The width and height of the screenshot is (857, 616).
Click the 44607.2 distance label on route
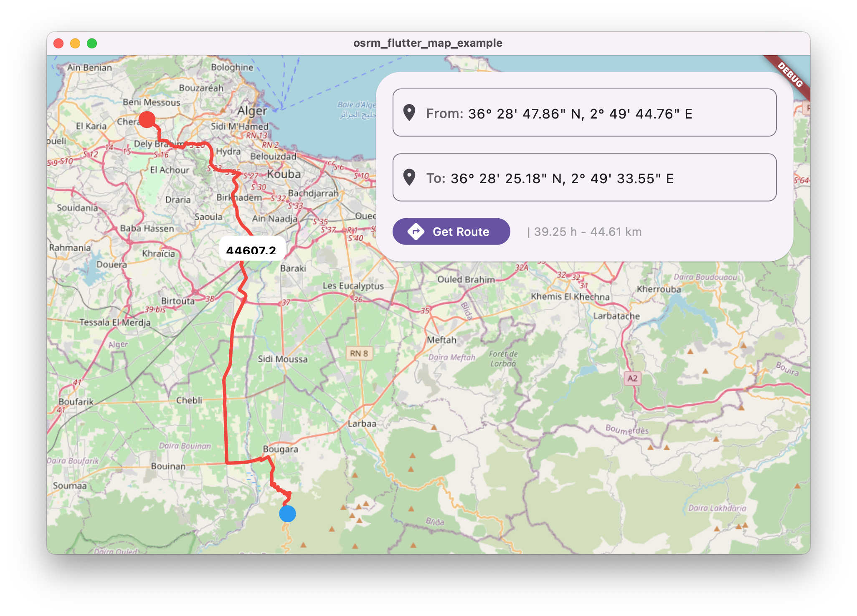click(x=252, y=250)
